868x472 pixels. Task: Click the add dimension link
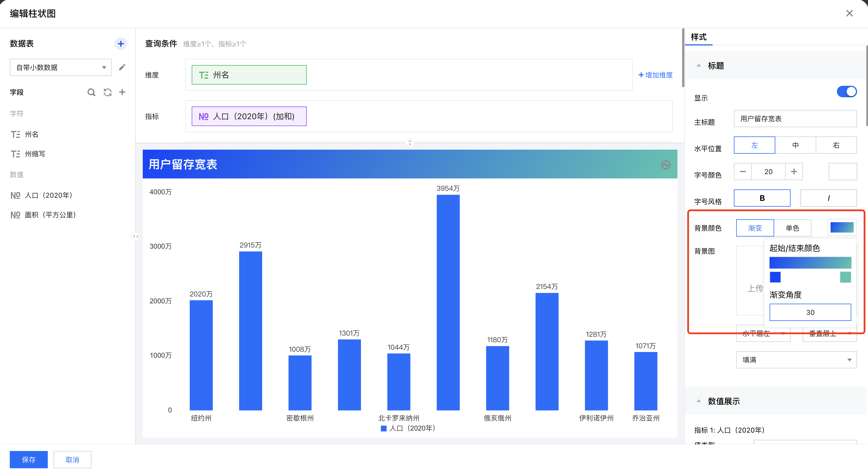(655, 75)
